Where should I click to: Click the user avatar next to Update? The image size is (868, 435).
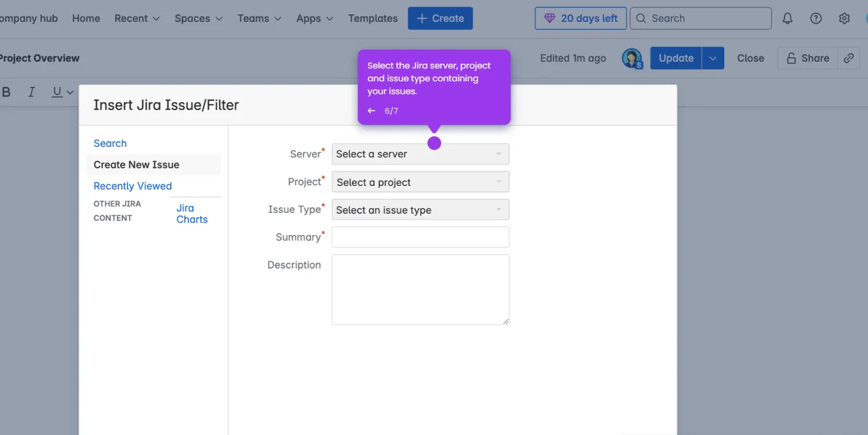point(632,58)
